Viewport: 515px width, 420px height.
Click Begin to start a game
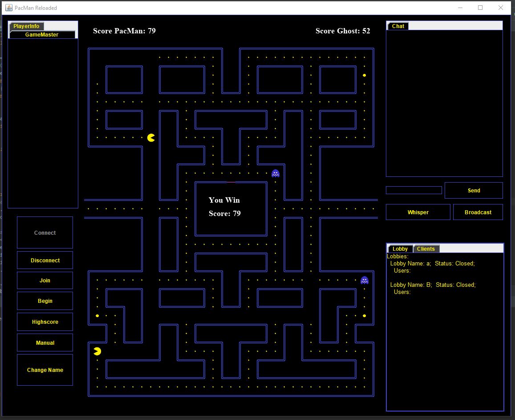(x=45, y=301)
